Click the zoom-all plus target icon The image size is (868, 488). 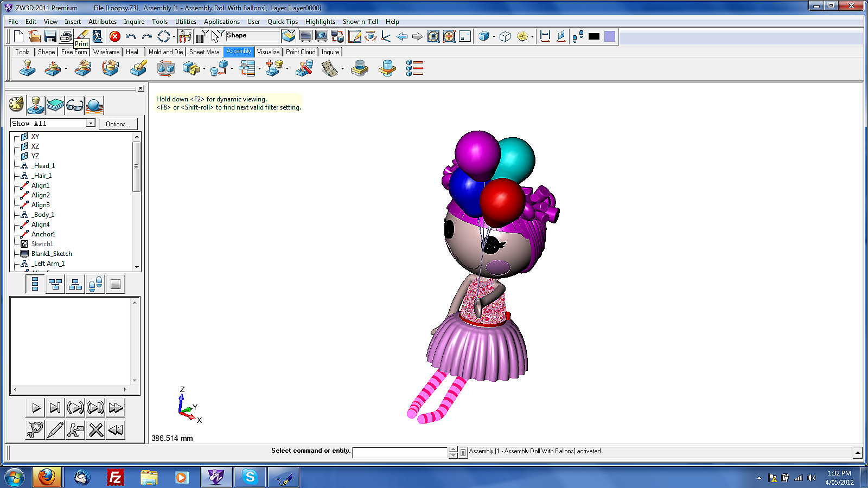[x=449, y=36]
